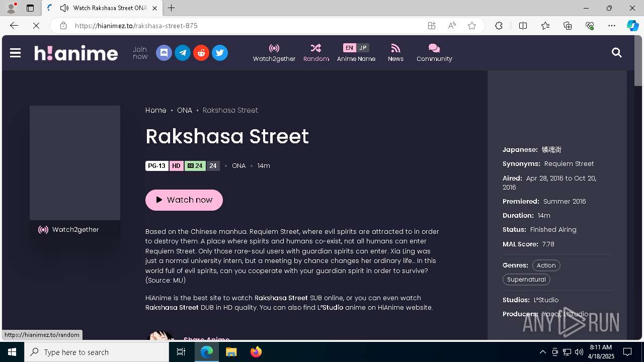The width and height of the screenshot is (644, 362).
Task: Click the address bar URL
Action: [x=136, y=26]
